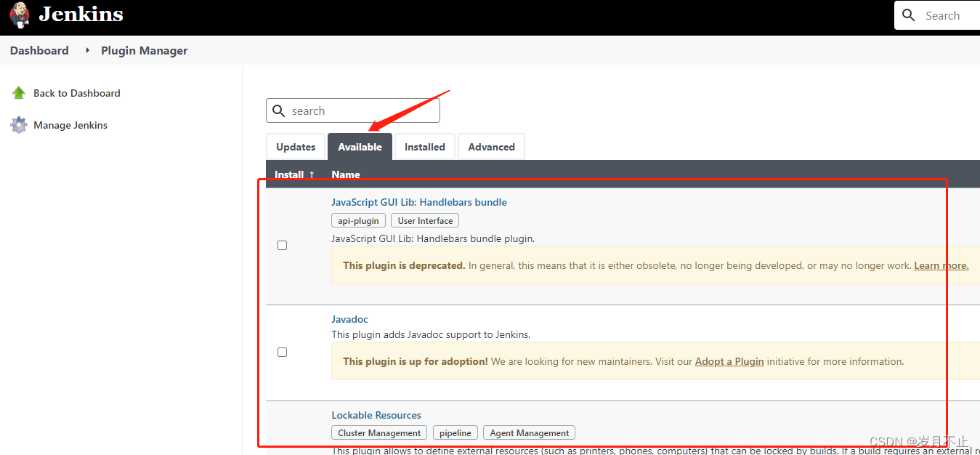Click the User Interface tag
980x455 pixels.
425,220
